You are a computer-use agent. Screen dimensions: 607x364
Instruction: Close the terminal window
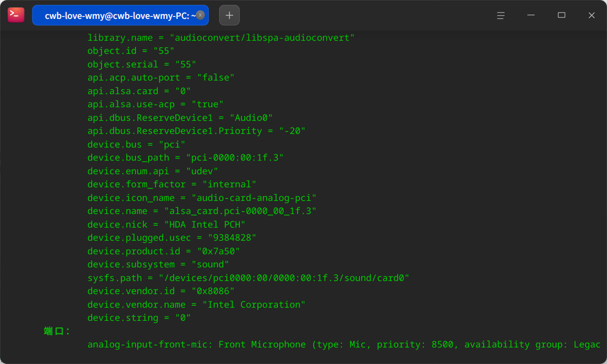[x=591, y=15]
